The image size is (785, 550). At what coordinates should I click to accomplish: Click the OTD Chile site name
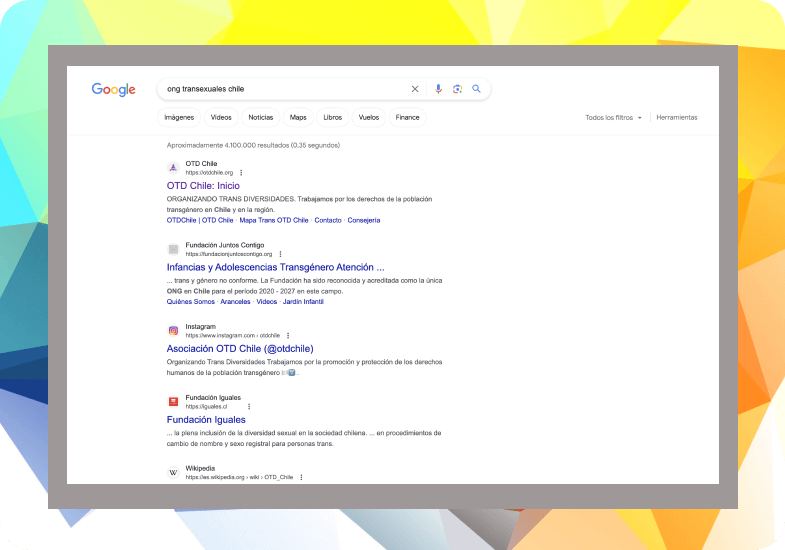click(201, 164)
